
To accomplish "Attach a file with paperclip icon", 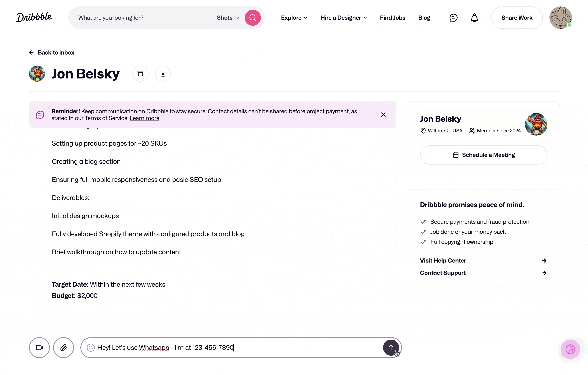I will [64, 347].
